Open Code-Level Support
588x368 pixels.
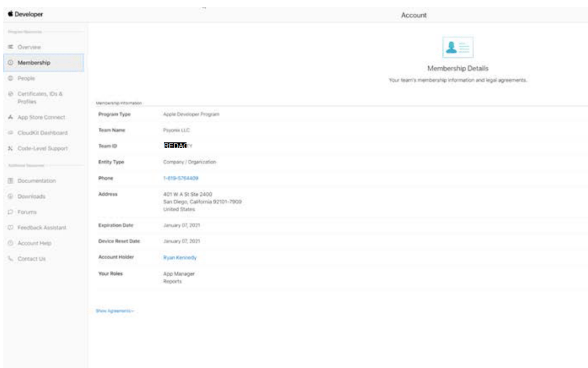(x=43, y=149)
